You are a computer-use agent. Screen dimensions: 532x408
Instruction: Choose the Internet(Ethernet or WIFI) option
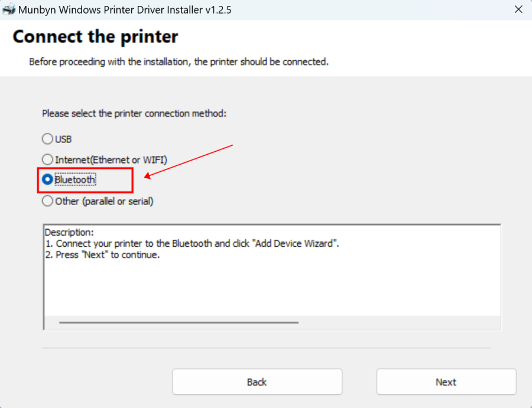tap(47, 159)
